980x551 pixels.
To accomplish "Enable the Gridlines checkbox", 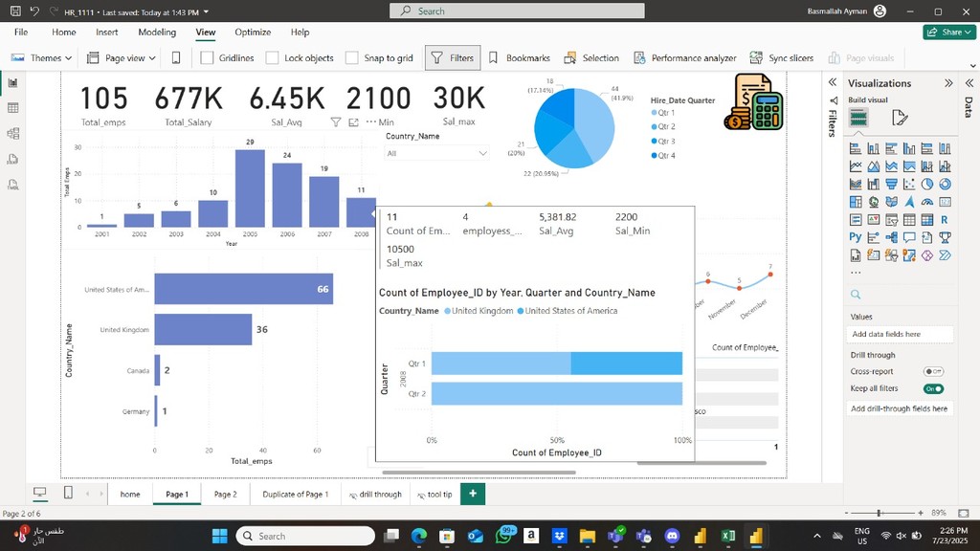I will point(207,57).
